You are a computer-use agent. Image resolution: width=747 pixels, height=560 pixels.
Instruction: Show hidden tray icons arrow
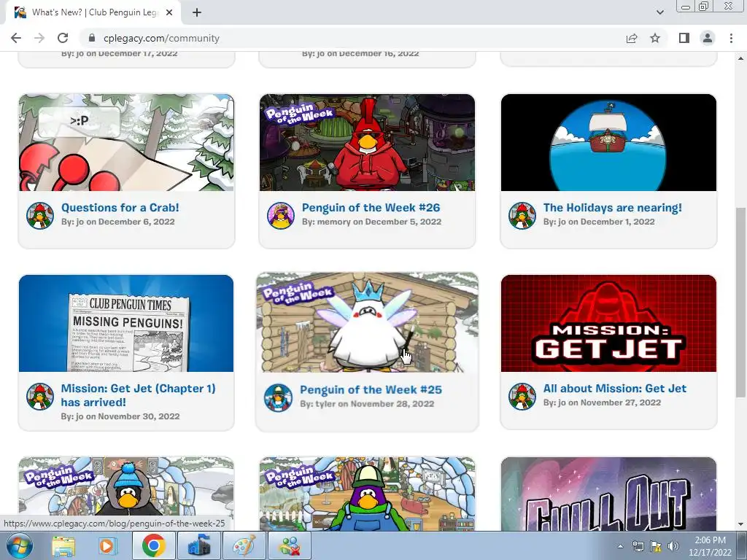[620, 546]
